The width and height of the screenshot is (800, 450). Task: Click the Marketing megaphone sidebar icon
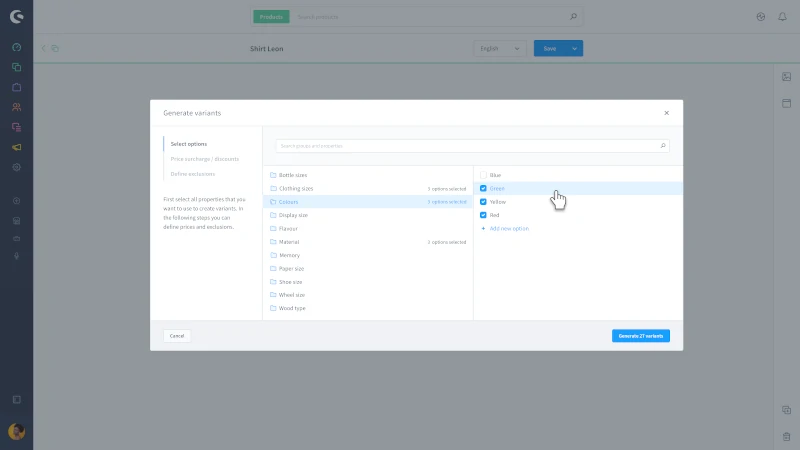tap(17, 147)
